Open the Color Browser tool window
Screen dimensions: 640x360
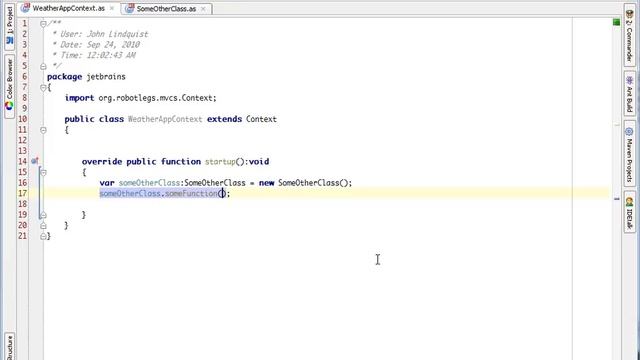(x=9, y=86)
